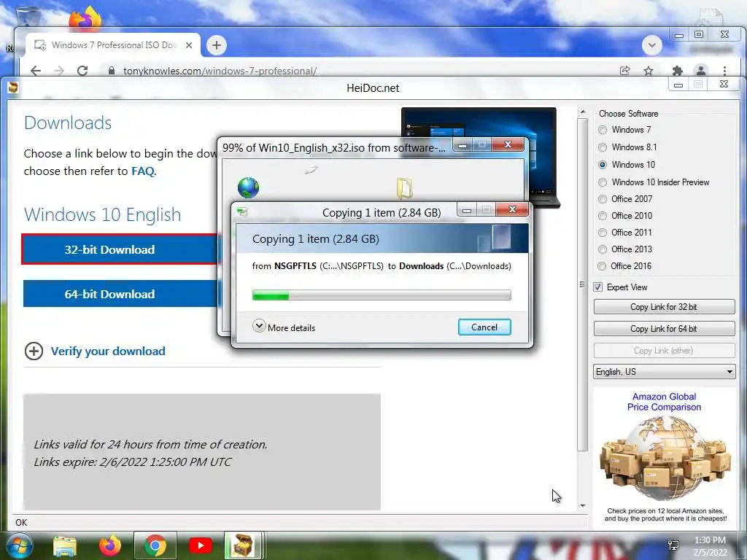Screen dimensions: 747x560
Task: Click the plus circle beside Verify your download
Action: pyautogui.click(x=34, y=351)
